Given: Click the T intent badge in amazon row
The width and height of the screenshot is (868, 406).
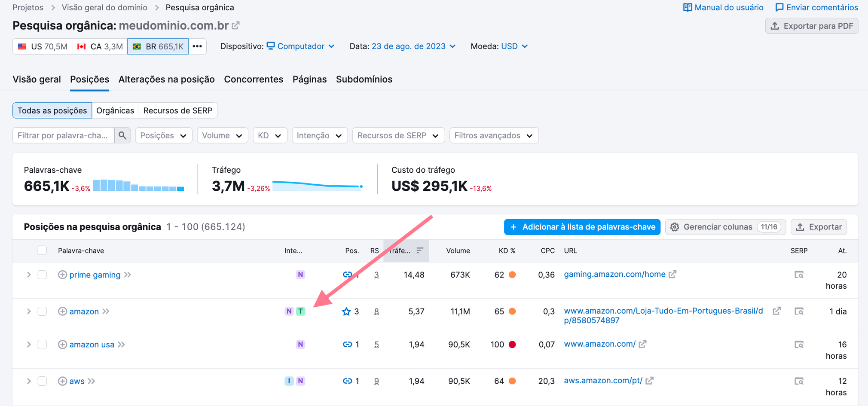Looking at the screenshot, I should [x=301, y=311].
